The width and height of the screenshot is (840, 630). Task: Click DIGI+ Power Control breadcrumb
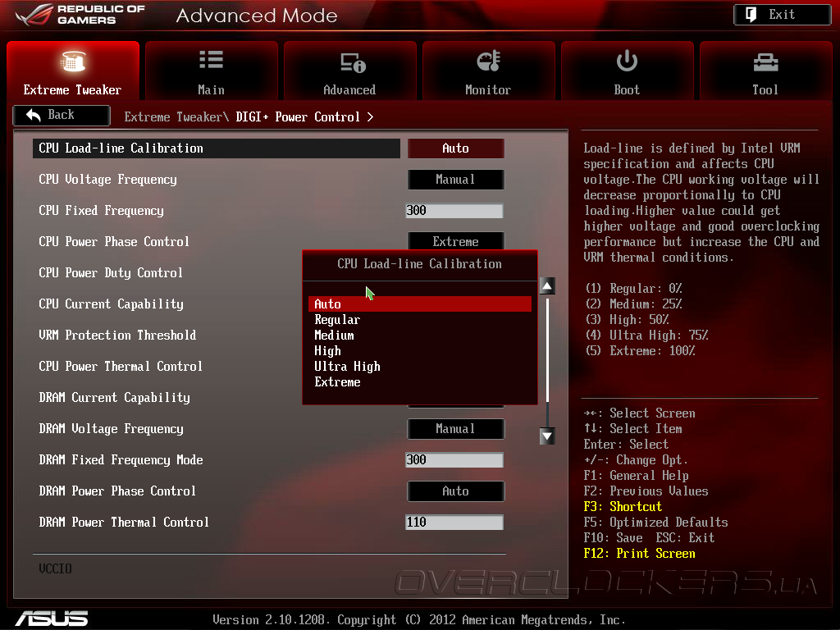pos(298,116)
